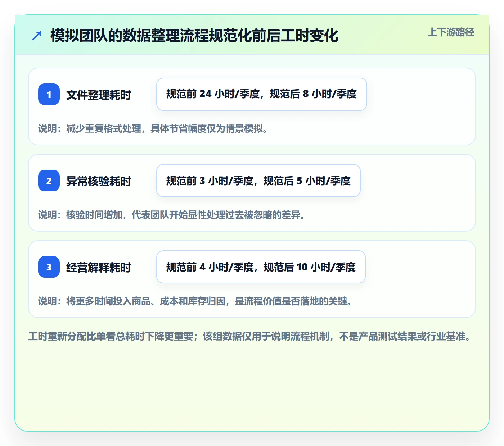This screenshot has width=504, height=446.
Task: Click the 上下游路径 label in header
Action: [x=451, y=32]
